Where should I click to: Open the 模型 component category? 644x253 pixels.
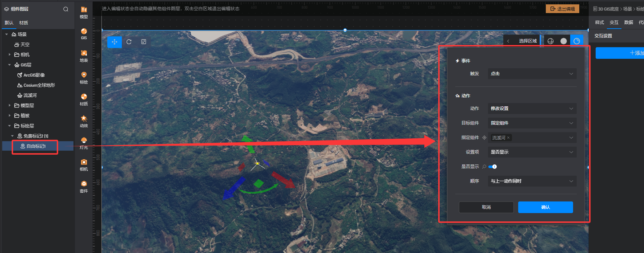(84, 12)
